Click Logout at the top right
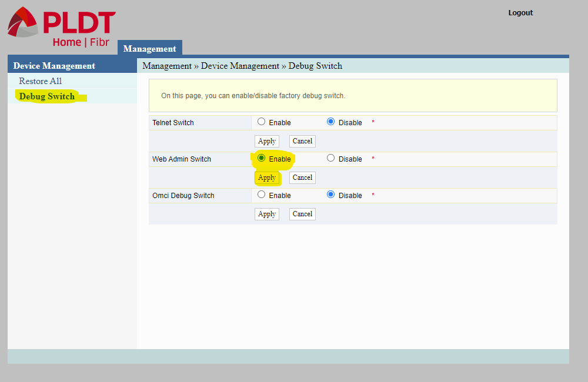 (x=520, y=12)
